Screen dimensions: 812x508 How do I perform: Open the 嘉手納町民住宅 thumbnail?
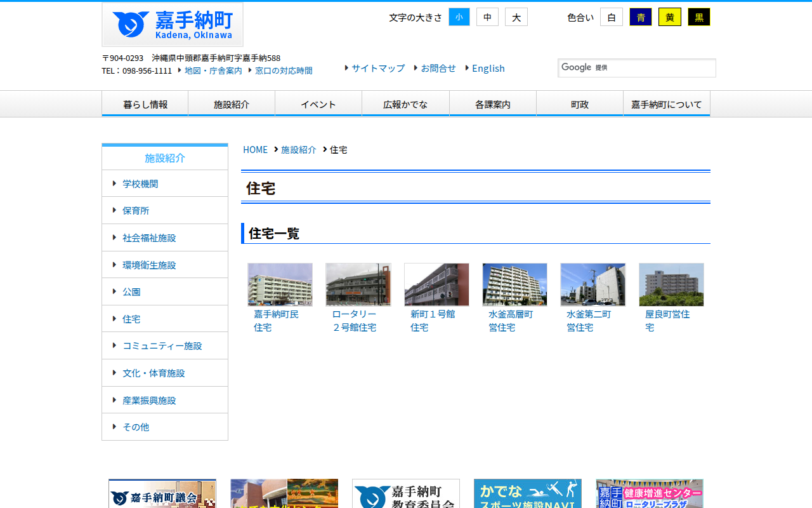[x=280, y=284]
